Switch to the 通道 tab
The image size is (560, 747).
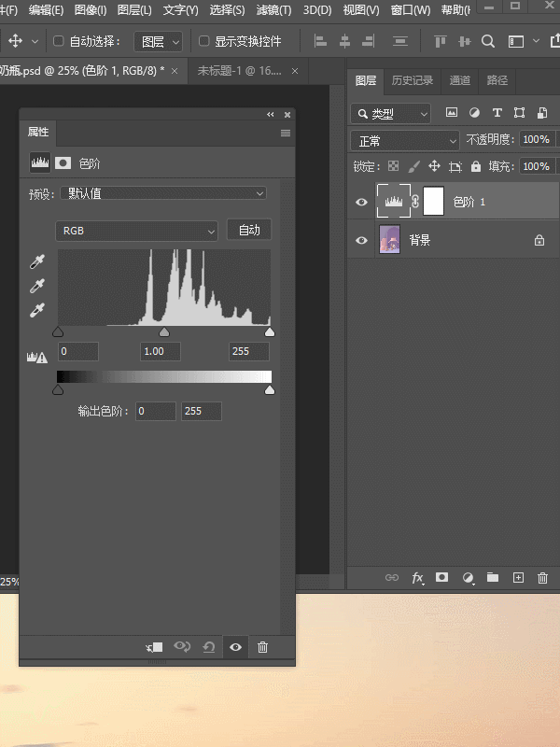pyautogui.click(x=459, y=80)
